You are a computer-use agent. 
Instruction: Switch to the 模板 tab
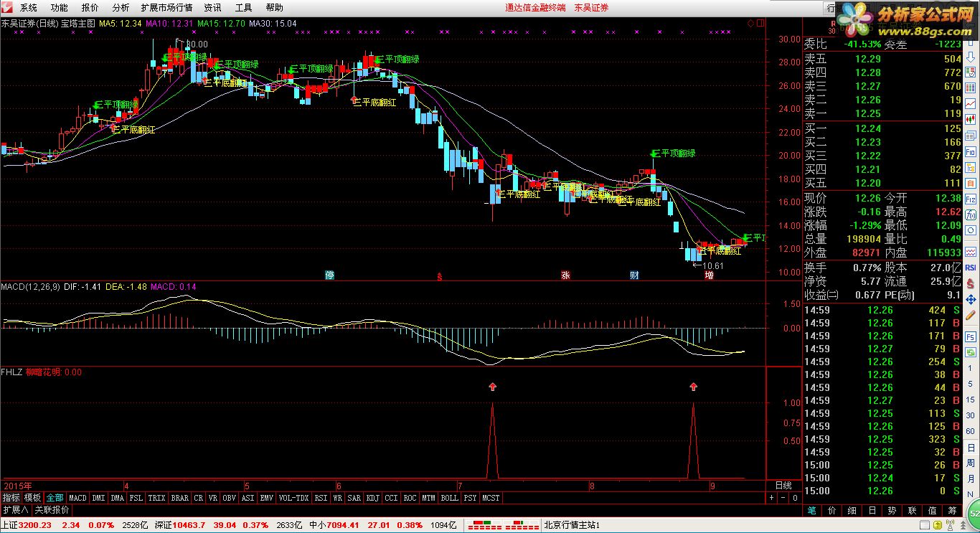[x=32, y=498]
